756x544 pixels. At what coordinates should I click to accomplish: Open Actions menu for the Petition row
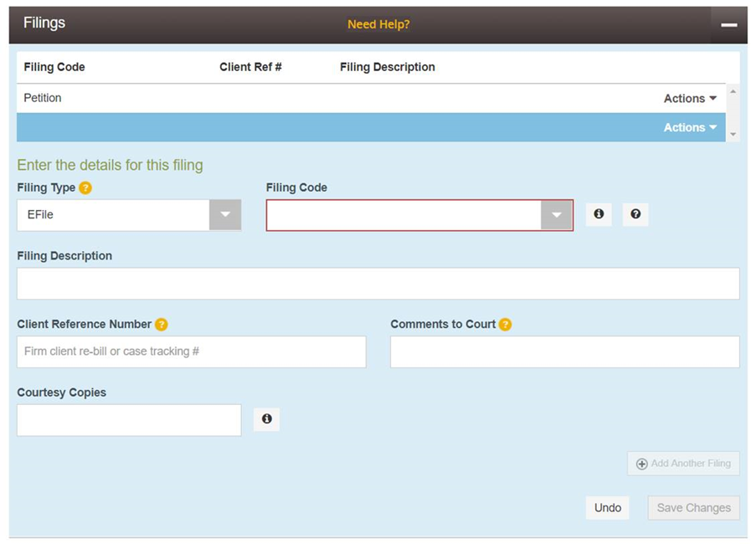pos(690,99)
